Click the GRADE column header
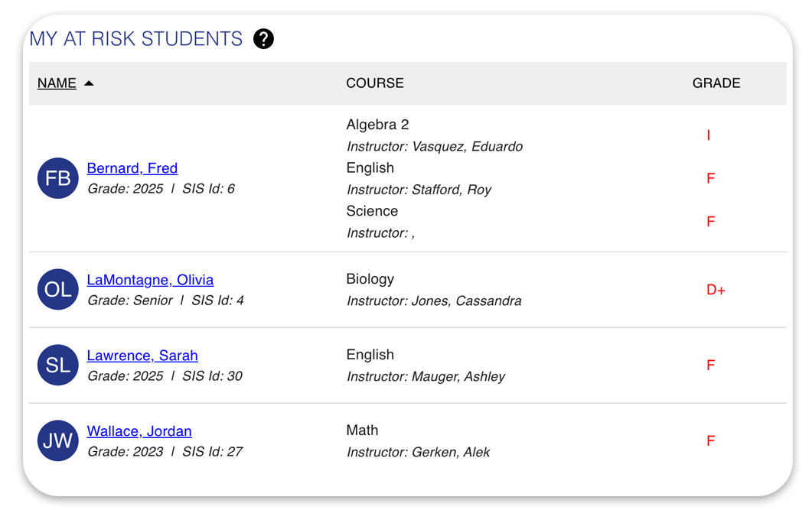The image size is (812, 510). (x=716, y=83)
